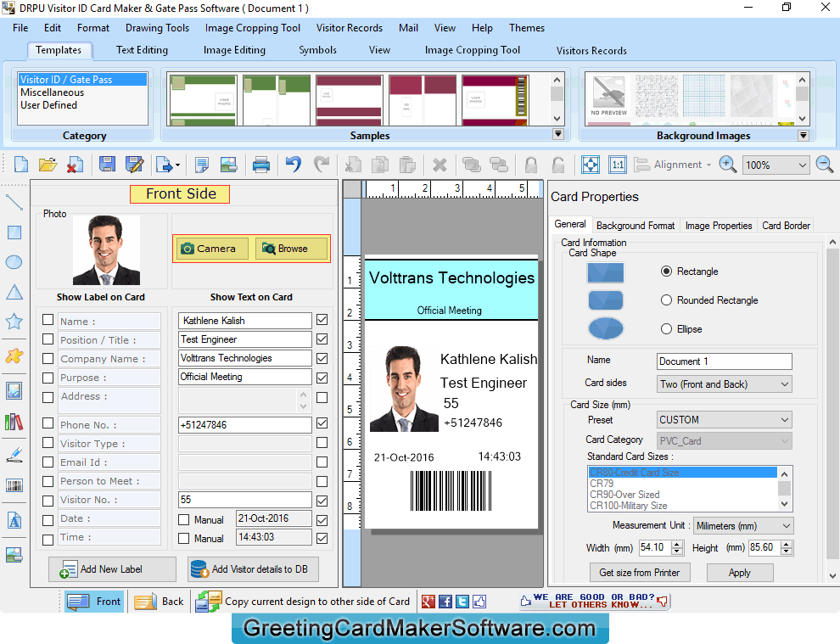Click the Twitter share icon

[x=462, y=602]
